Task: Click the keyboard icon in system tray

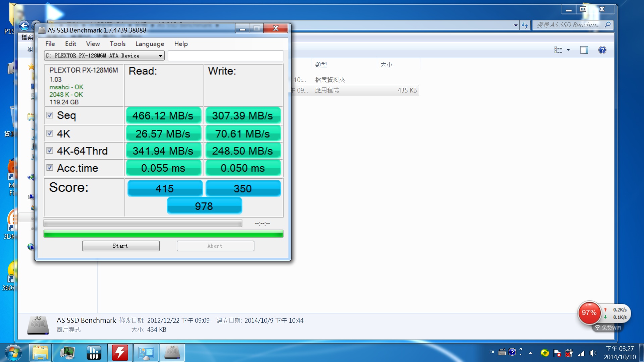Action: click(x=502, y=352)
